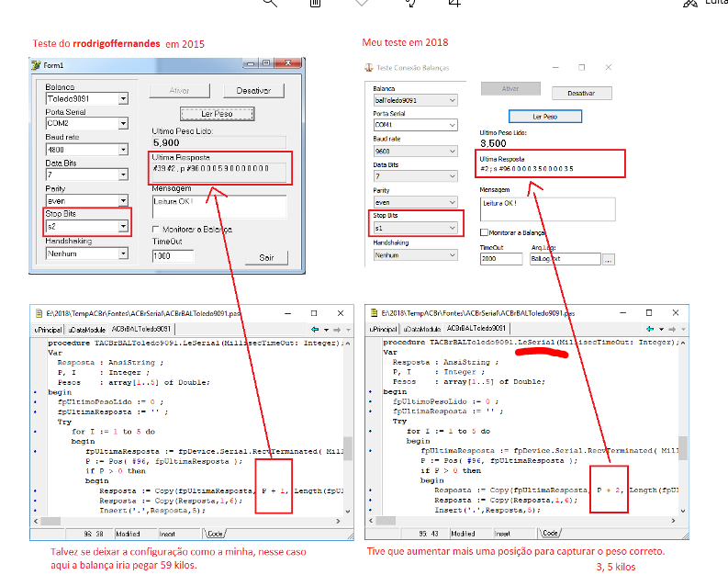Switch to uPrincipal tab in right editor
728x586 pixels.
383,329
